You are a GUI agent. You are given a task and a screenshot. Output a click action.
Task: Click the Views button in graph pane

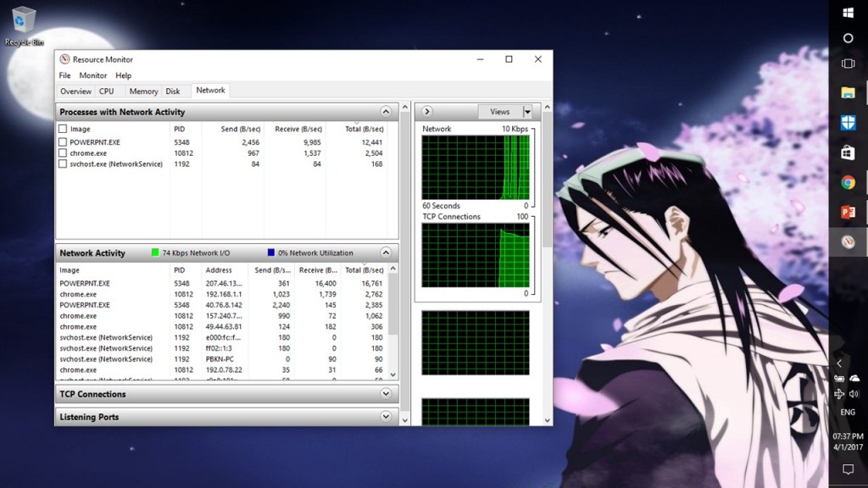pos(499,112)
